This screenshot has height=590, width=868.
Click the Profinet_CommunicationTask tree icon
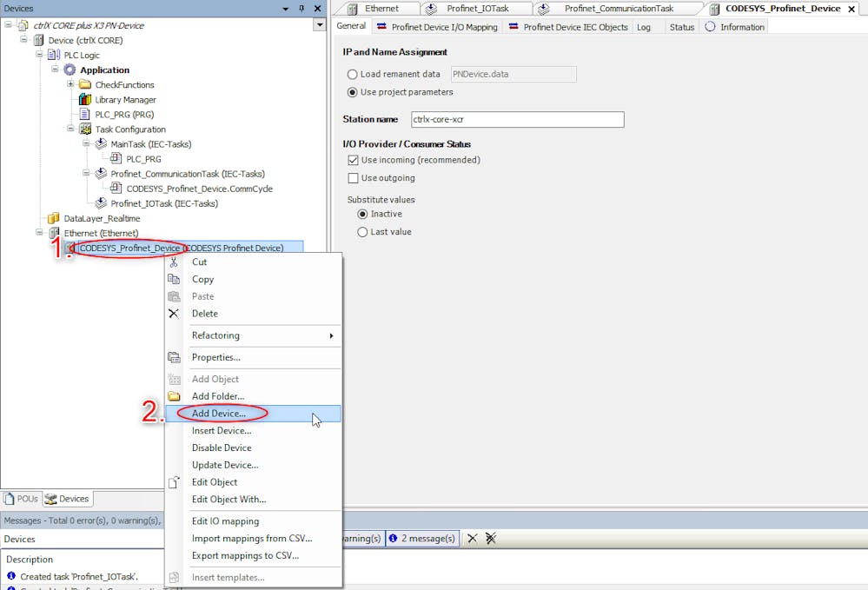click(101, 174)
